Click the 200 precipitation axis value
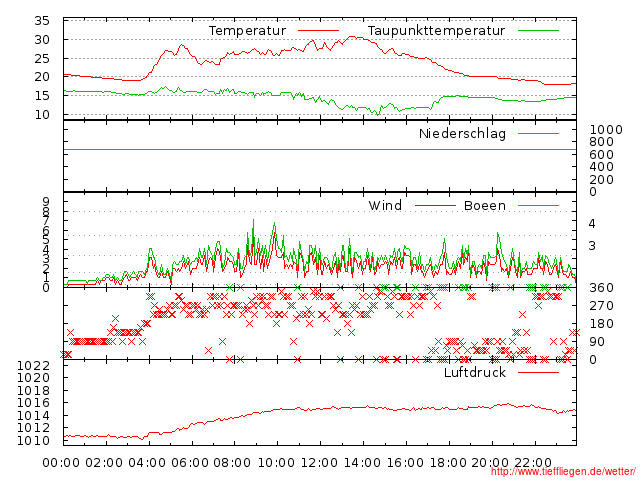Image resolution: width=640 pixels, height=480 pixels. coord(602,180)
